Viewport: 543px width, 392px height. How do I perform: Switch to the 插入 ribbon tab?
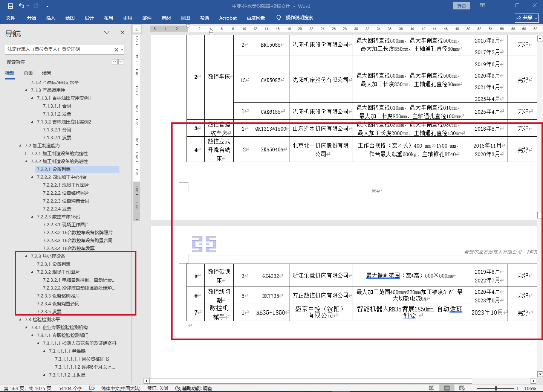pos(51,18)
